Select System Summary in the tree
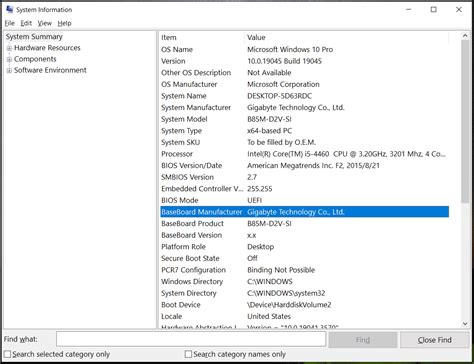The image size is (474, 364). pos(34,37)
